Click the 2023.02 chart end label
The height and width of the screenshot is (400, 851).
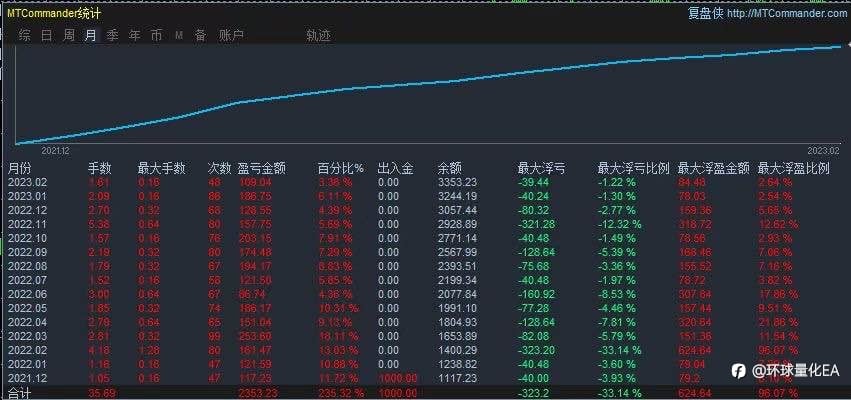(825, 151)
